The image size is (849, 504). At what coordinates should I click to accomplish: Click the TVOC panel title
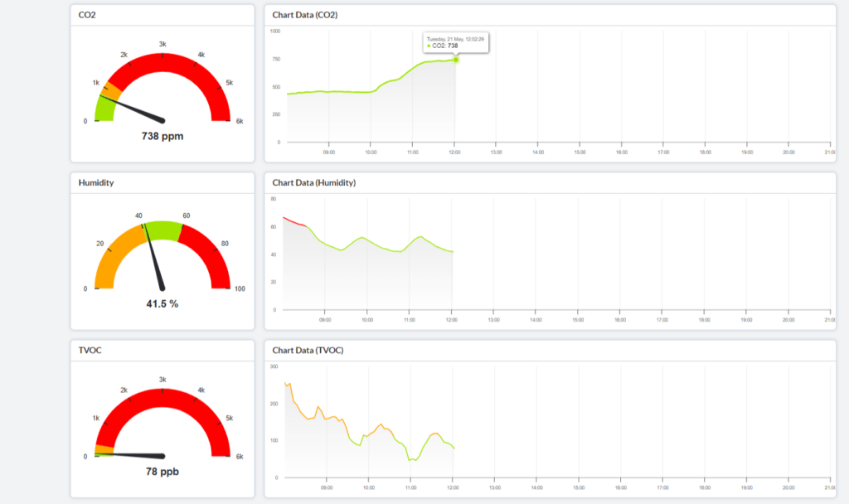(x=90, y=350)
